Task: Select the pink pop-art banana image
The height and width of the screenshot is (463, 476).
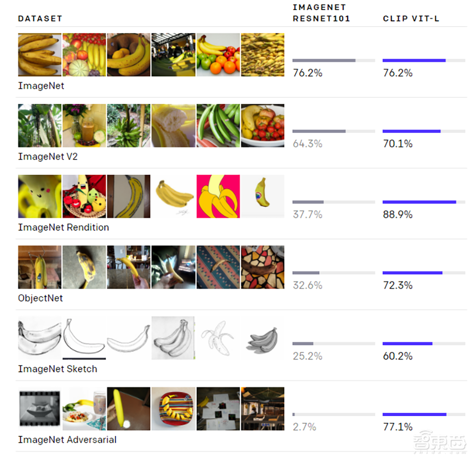Action: coord(218,196)
